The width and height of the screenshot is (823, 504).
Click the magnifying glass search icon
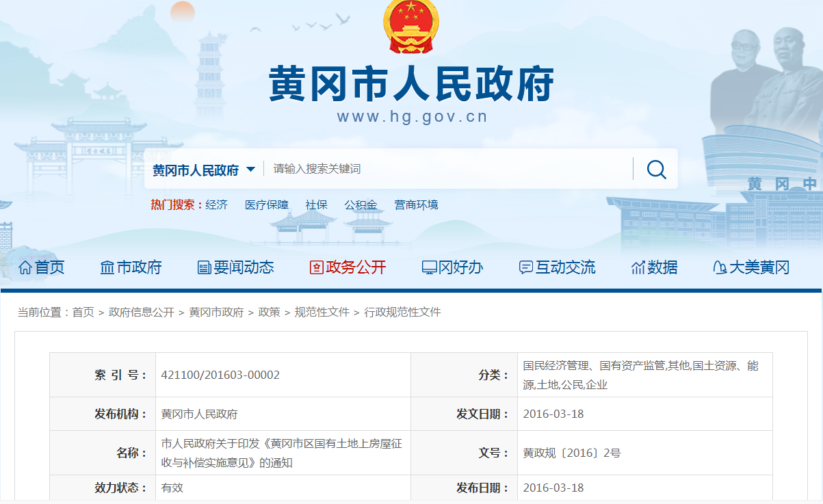656,169
